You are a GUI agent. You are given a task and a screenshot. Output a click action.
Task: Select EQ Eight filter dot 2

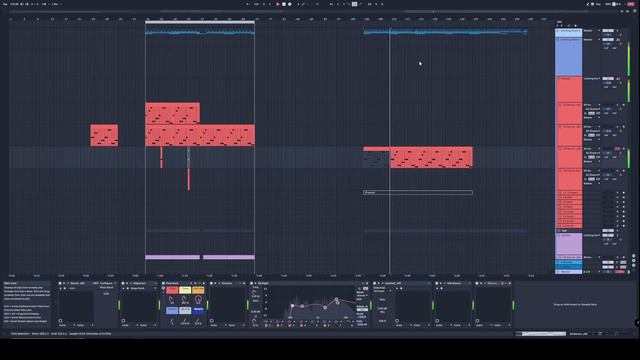tap(302, 306)
